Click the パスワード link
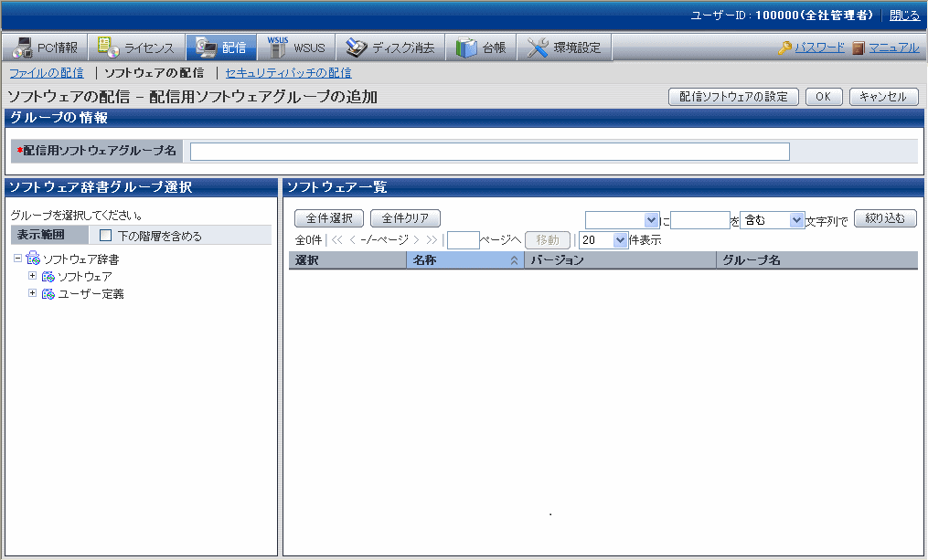Screen dimensions: 928x560 [820, 48]
